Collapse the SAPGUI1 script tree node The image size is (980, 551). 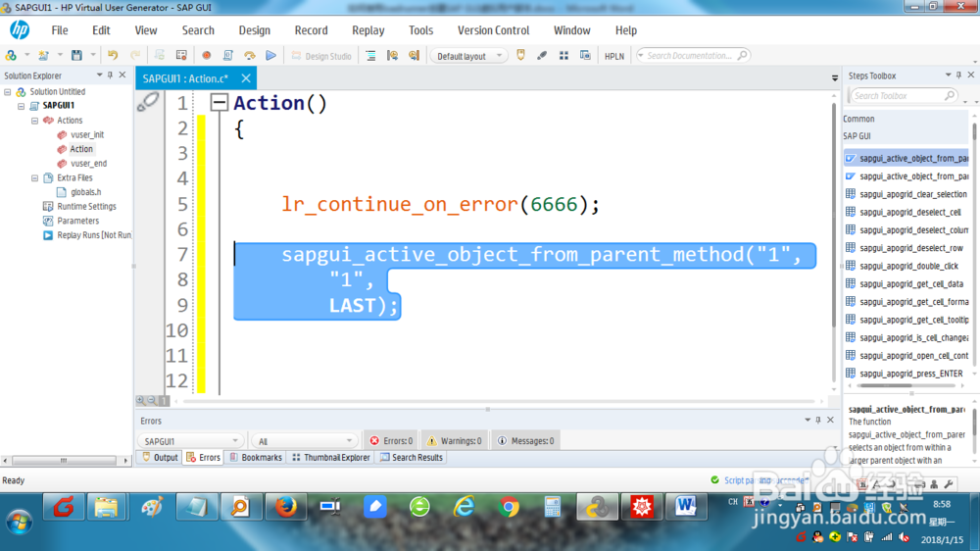22,106
